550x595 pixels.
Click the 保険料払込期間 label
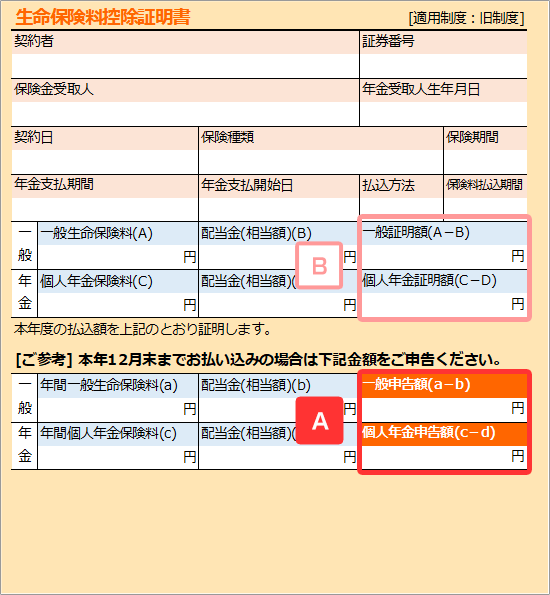coord(484,185)
